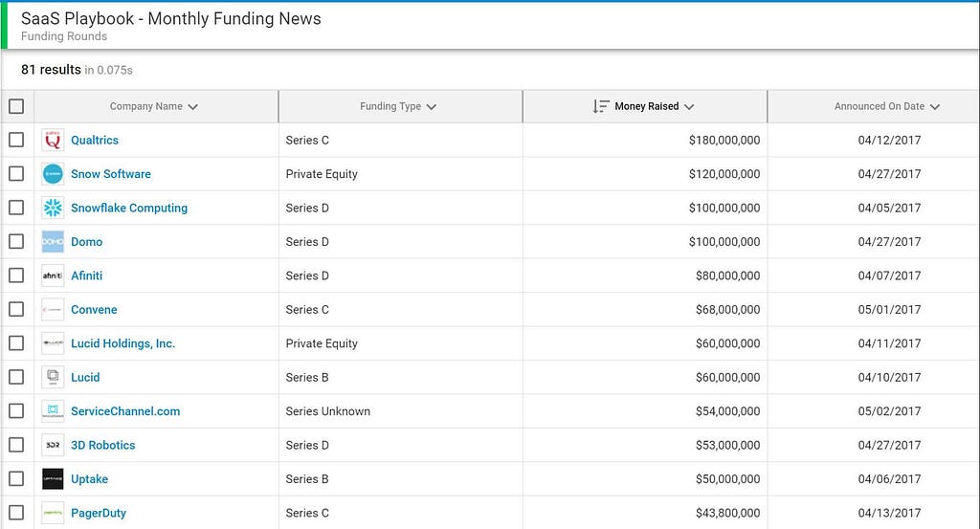
Task: Tick the ServiceChannel.com row checkbox
Action: tap(16, 411)
